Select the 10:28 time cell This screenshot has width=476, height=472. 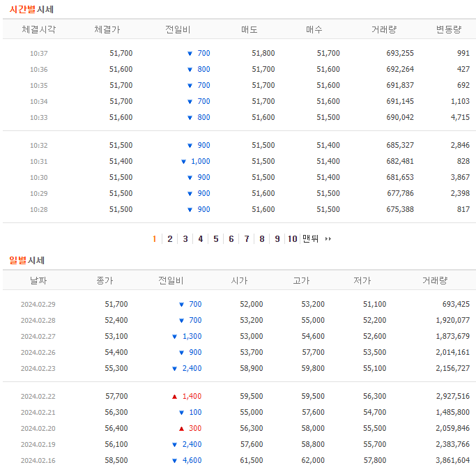(39, 210)
